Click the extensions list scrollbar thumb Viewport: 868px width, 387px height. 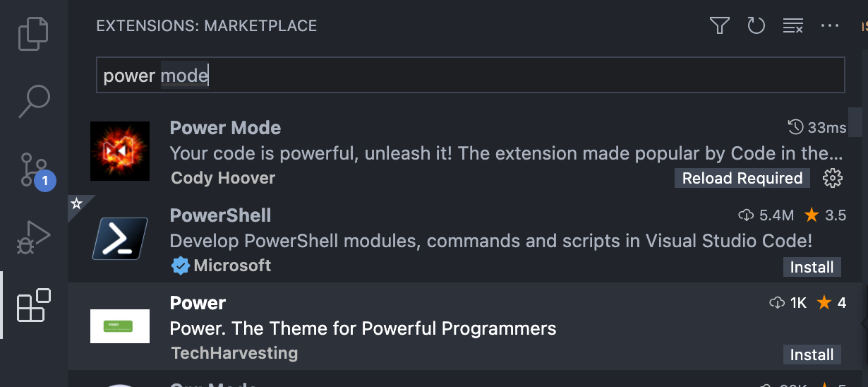pos(855,121)
